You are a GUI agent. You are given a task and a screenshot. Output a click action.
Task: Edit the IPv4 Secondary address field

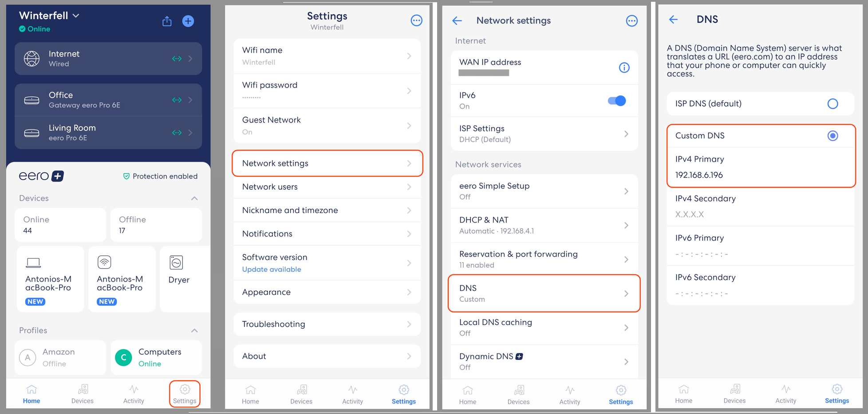tap(761, 207)
